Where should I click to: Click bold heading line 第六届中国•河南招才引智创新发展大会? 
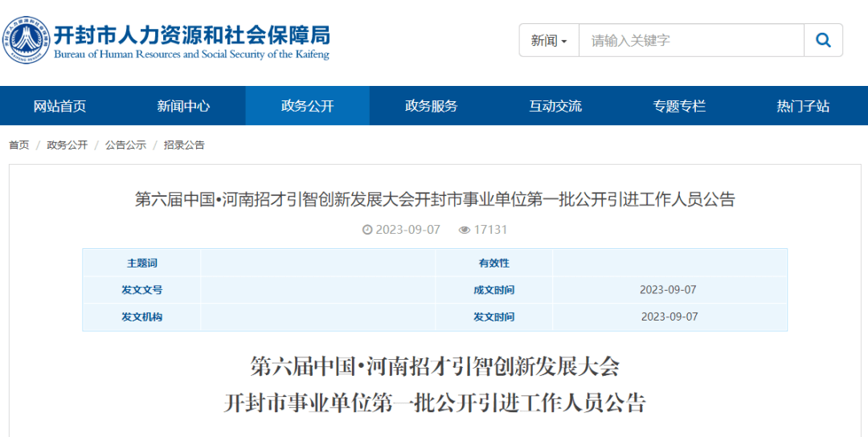(x=435, y=366)
